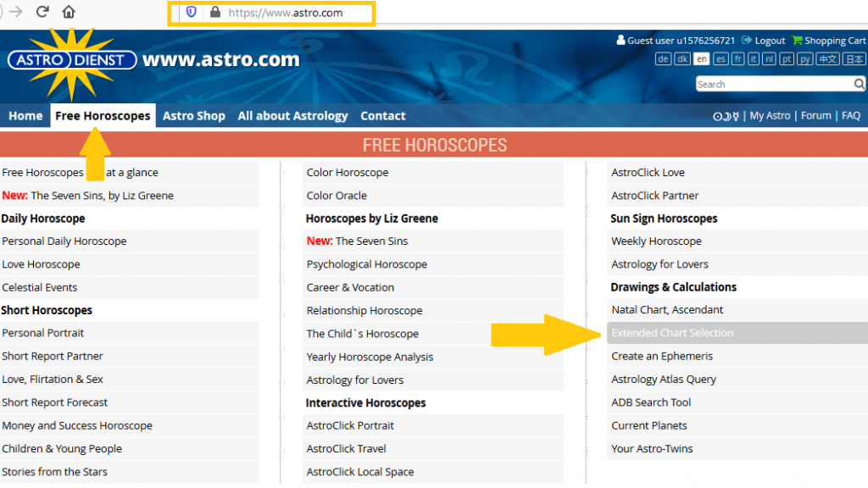Open the Free Horoscopes tab
This screenshot has height=488, width=868.
(103, 115)
